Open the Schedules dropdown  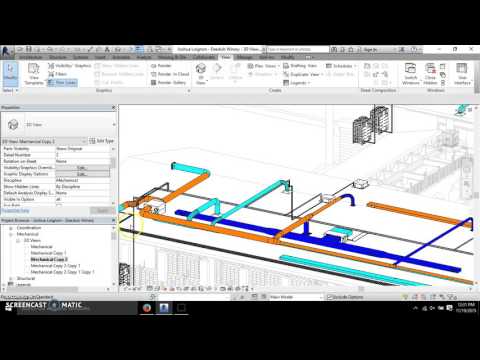point(341,66)
